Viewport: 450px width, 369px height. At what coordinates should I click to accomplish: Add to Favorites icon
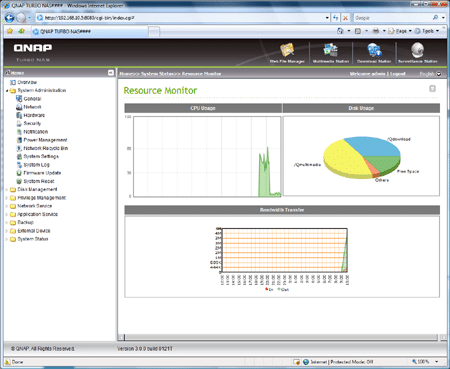[21, 31]
